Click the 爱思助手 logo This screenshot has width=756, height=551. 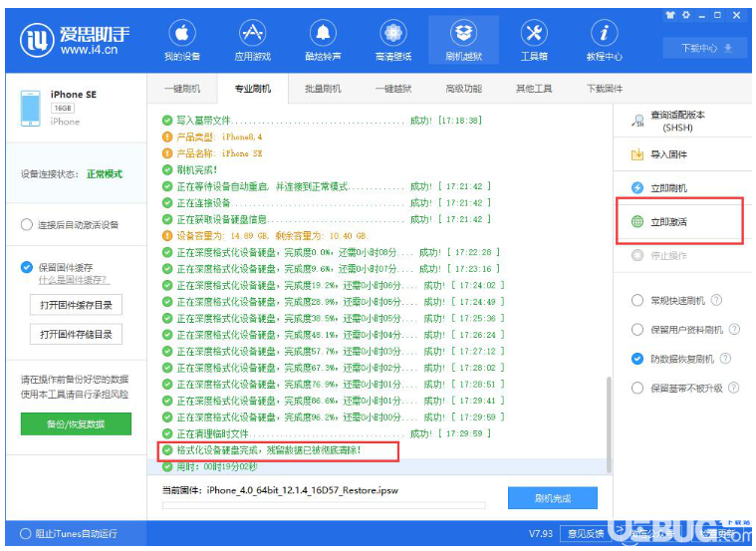pos(75,40)
